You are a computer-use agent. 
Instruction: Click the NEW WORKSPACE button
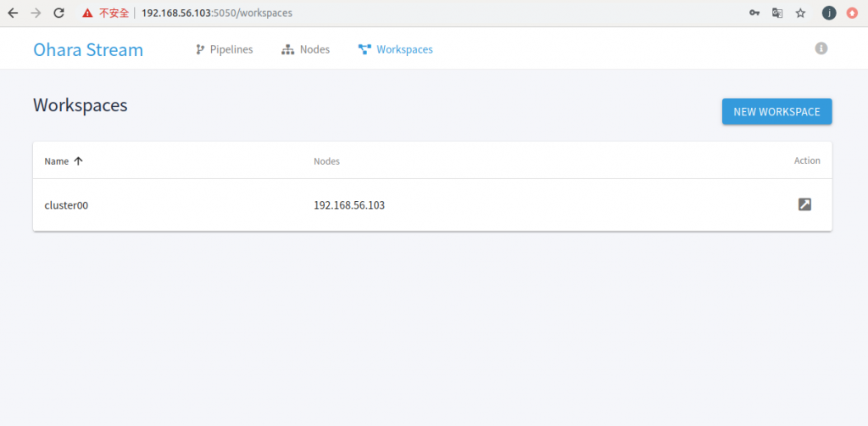pyautogui.click(x=776, y=111)
